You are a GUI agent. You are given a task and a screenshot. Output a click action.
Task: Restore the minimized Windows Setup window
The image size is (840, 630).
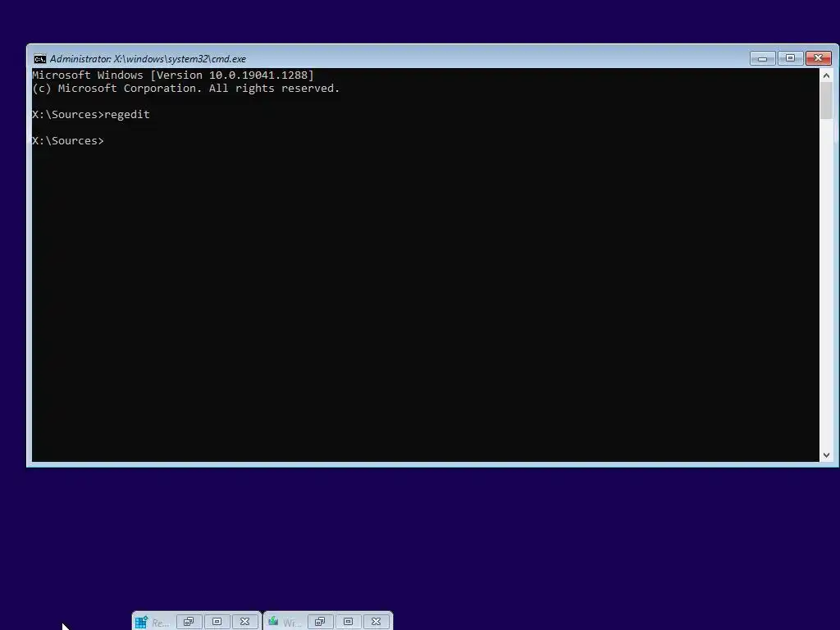point(320,622)
